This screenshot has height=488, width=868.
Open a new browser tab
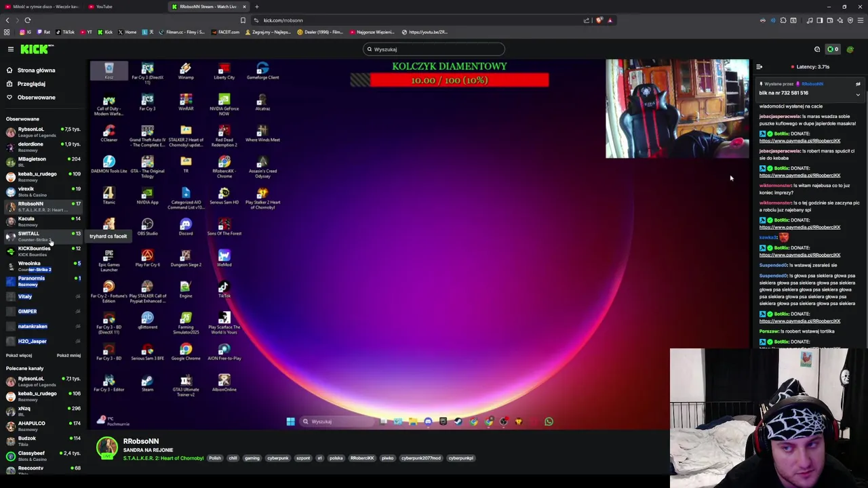[x=257, y=7]
